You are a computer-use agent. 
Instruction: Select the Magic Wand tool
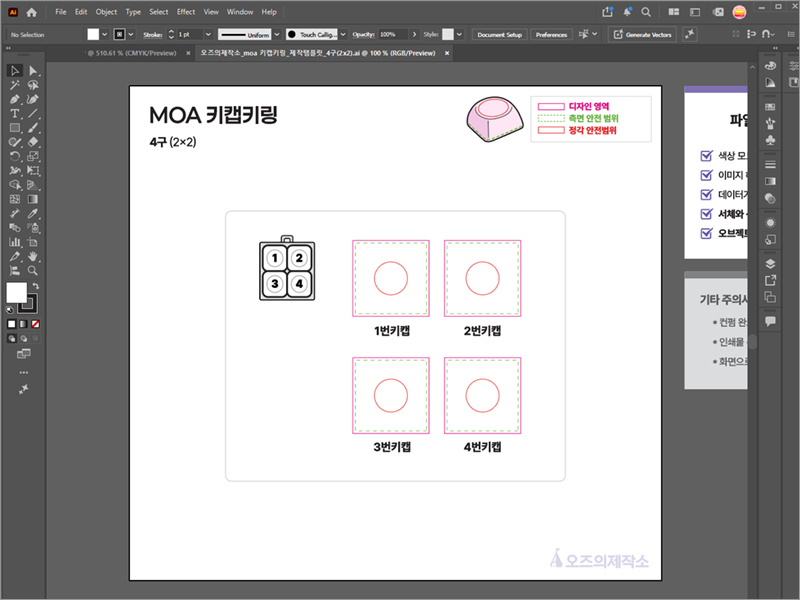(x=14, y=85)
